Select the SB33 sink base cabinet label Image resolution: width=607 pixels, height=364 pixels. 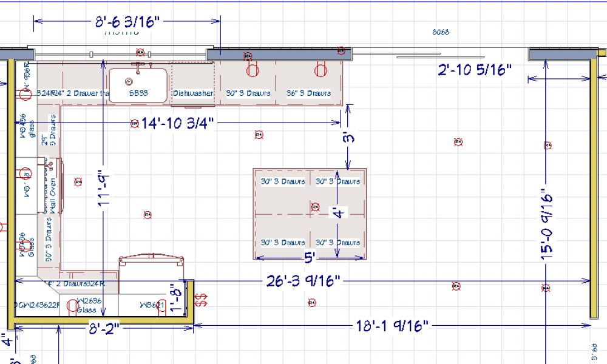(x=138, y=93)
